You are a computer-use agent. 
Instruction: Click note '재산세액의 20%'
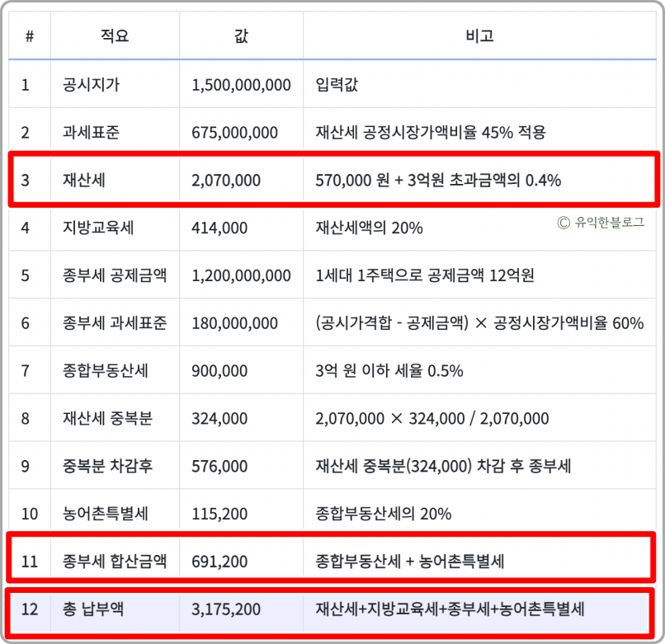[x=369, y=228]
